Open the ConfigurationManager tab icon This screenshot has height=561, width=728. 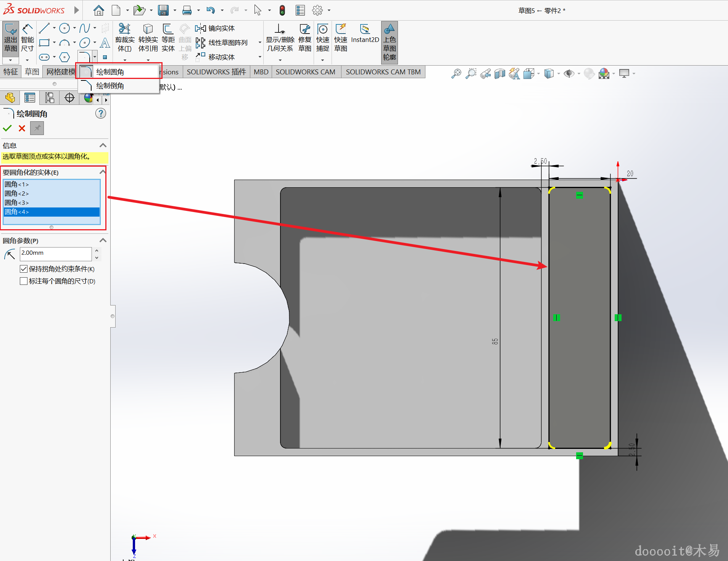[x=50, y=98]
